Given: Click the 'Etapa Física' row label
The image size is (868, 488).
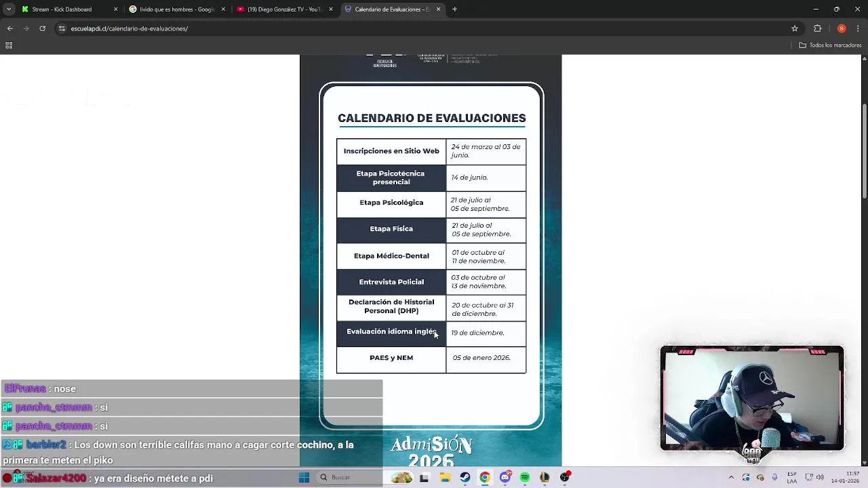Looking at the screenshot, I should [x=391, y=229].
